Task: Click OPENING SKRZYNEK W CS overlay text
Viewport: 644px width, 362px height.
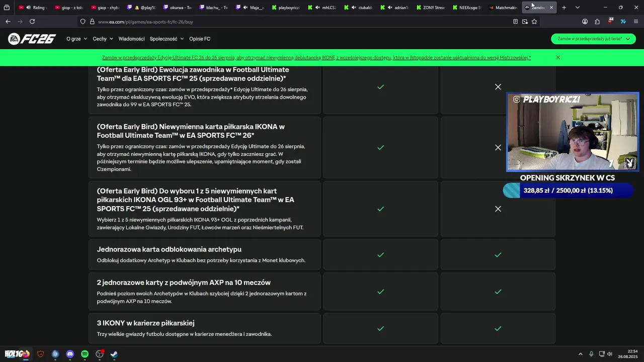Action: click(x=567, y=178)
